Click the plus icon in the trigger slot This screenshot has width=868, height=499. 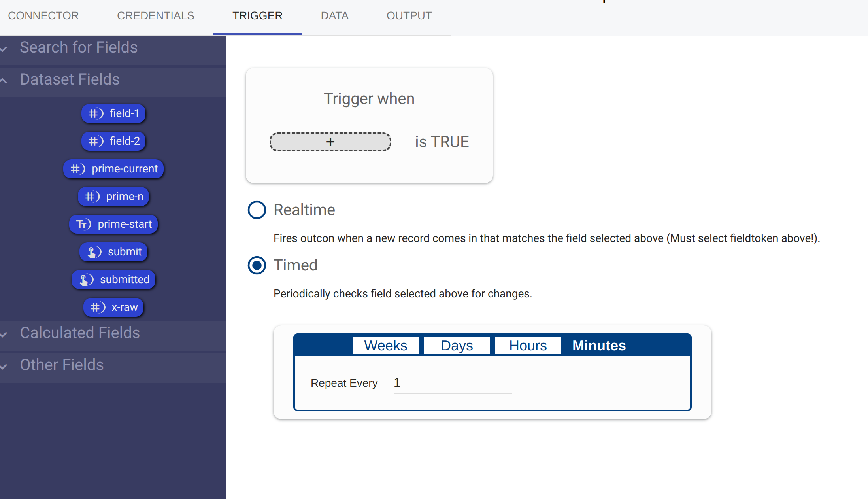coord(330,142)
